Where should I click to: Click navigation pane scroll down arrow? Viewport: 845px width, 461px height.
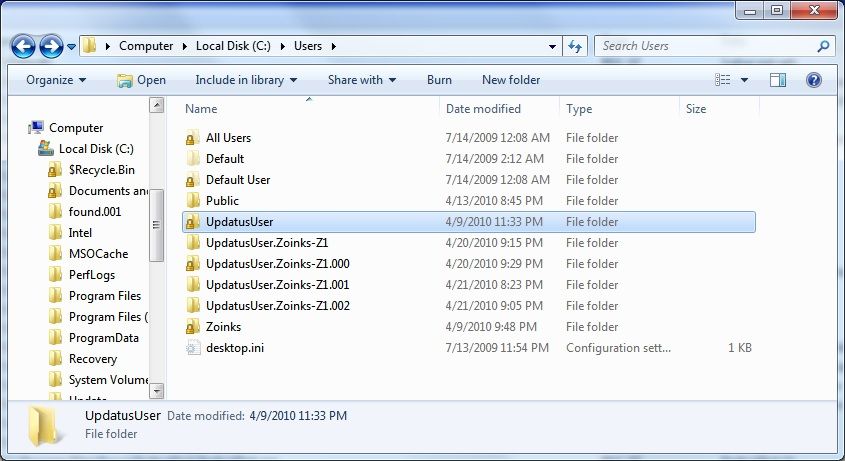point(156,391)
